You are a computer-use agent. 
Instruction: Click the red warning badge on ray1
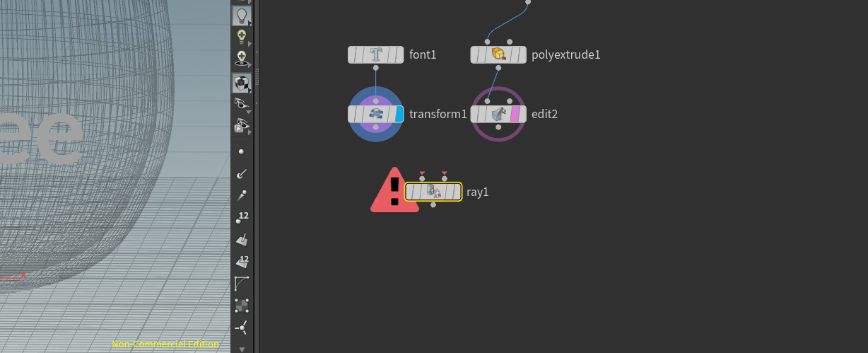click(394, 190)
